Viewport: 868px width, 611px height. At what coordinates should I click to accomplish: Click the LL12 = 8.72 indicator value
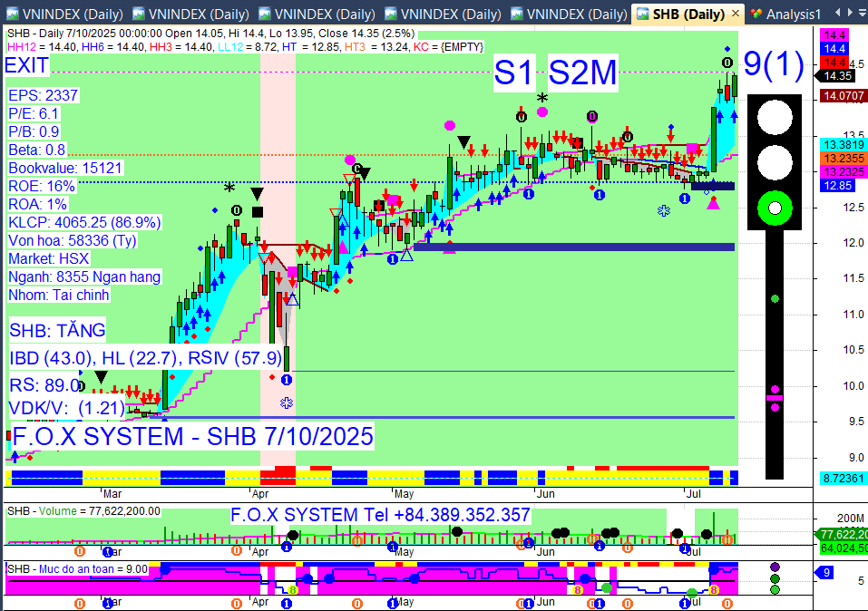[248, 47]
